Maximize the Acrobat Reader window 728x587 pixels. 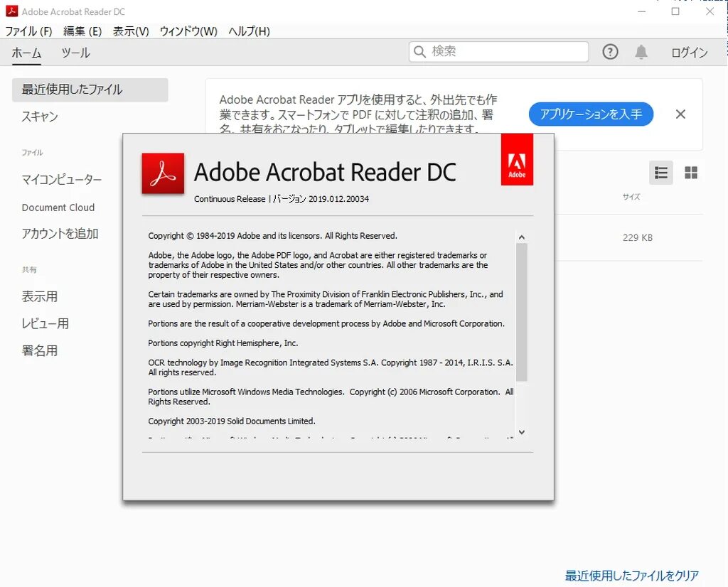pos(675,11)
